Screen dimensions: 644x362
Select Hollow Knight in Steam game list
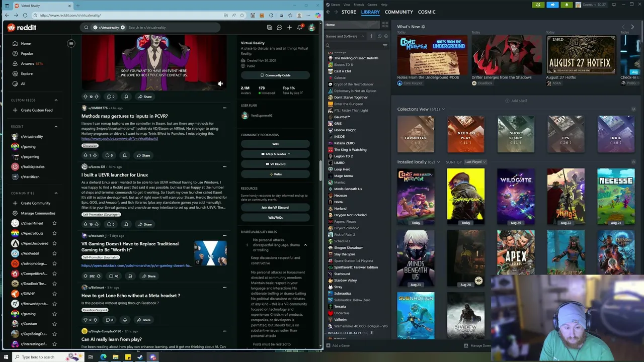[345, 130]
